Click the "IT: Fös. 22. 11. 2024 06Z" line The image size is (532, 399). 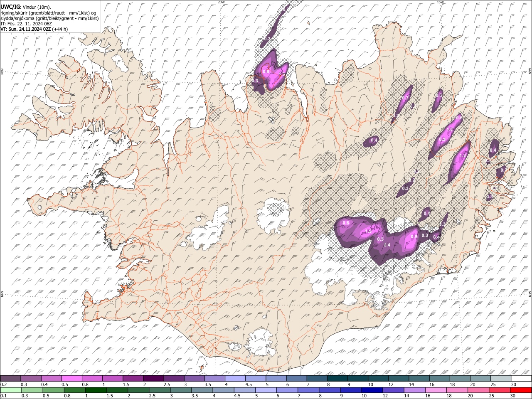point(26,24)
